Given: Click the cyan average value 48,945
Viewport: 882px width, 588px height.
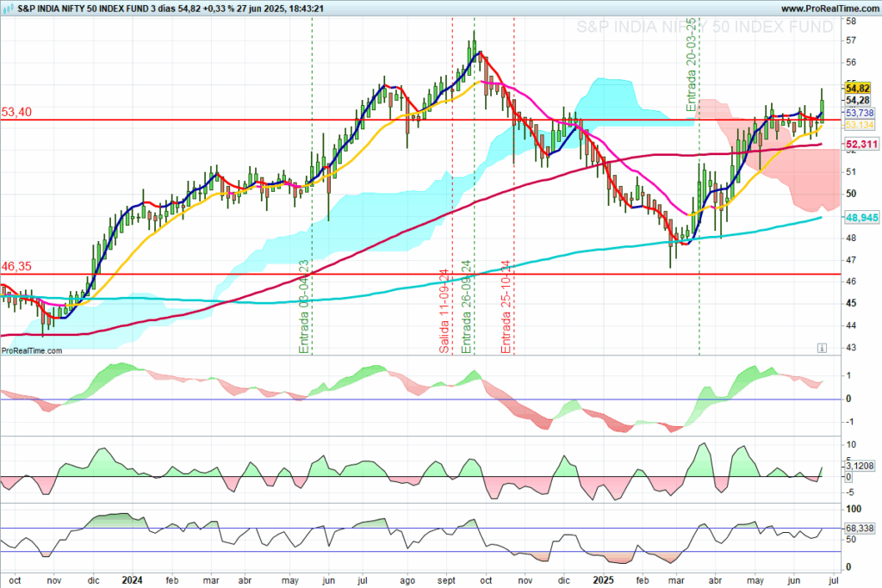Looking at the screenshot, I should pyautogui.click(x=861, y=218).
